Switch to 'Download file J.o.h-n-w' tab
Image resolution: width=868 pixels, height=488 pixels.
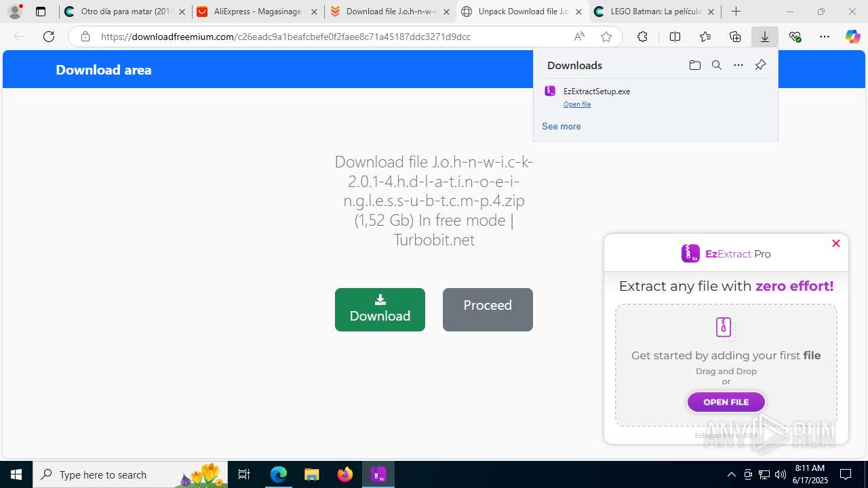coord(390,12)
